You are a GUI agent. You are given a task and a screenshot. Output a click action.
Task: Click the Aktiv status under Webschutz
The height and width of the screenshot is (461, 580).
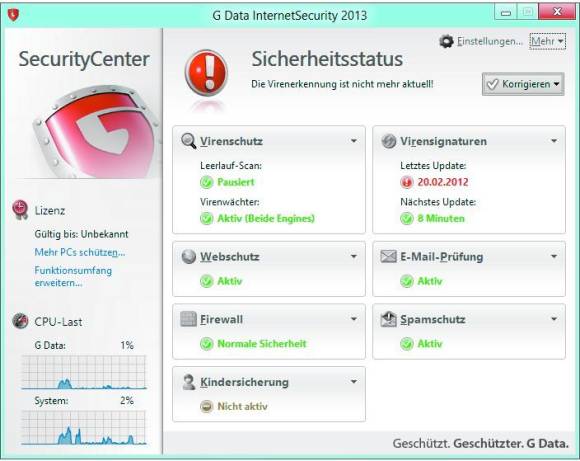230,281
